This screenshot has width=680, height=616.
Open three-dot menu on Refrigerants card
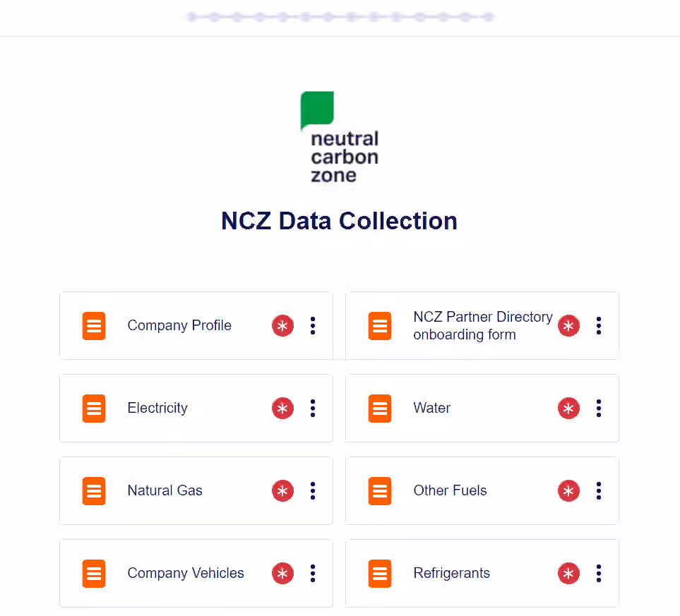(599, 573)
